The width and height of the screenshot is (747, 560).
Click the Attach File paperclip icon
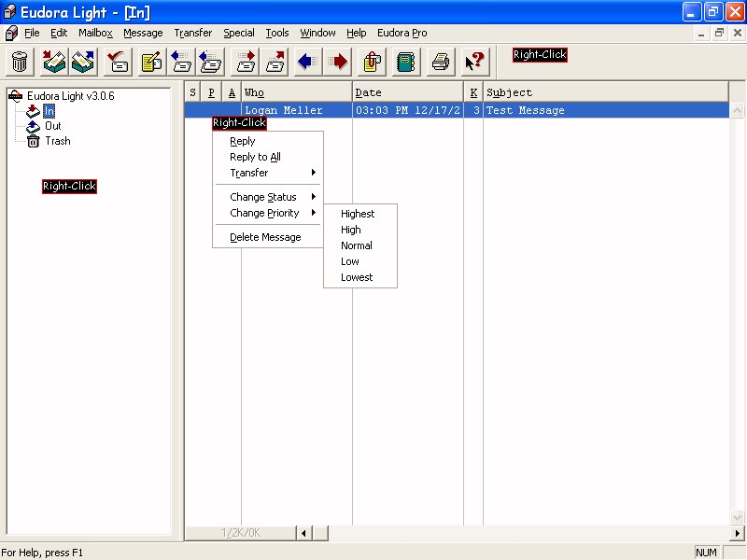(372, 62)
